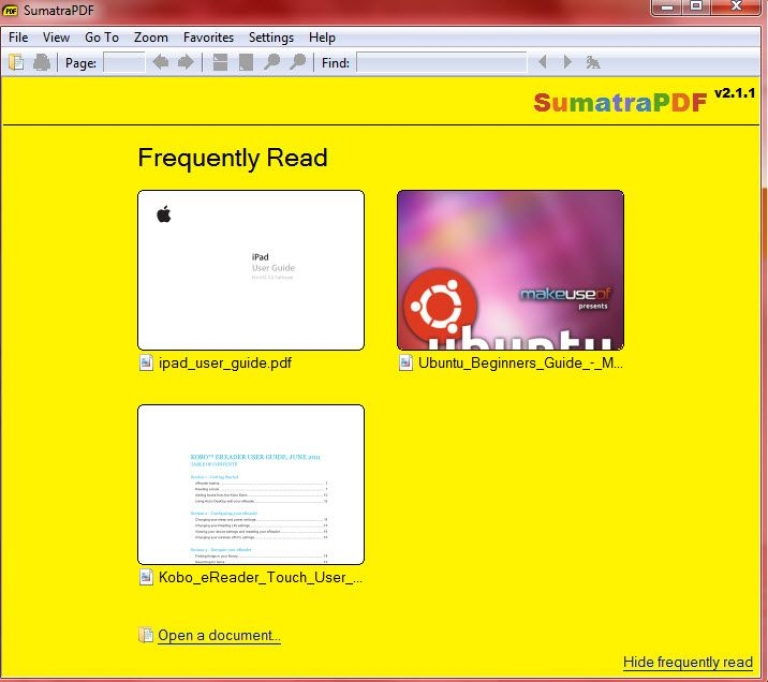Click the Ubuntu_Beginners_Guide file icon
Viewport: 768px width, 682px height.
[406, 363]
